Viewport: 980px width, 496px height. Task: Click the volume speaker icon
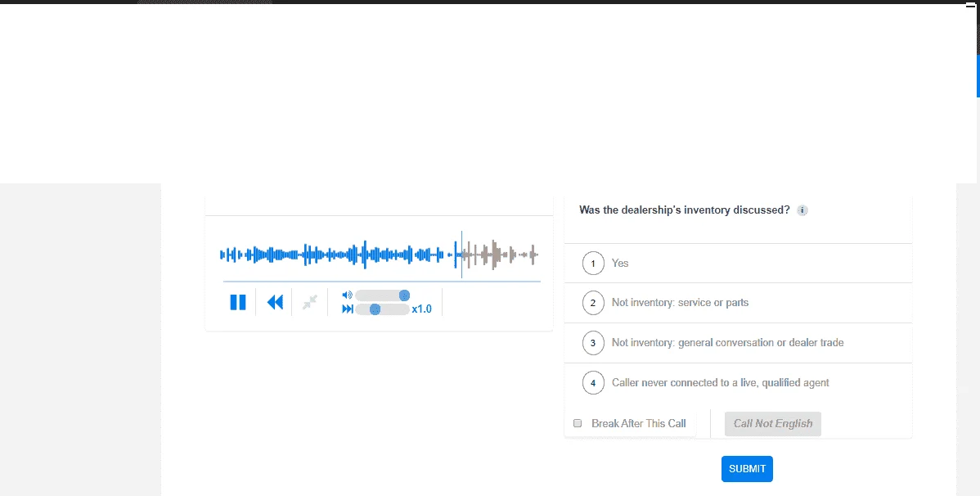tap(348, 295)
